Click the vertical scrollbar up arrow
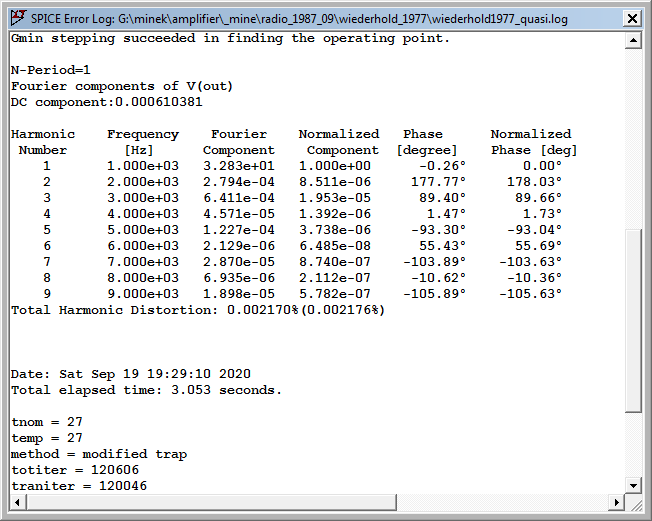The height and width of the screenshot is (521, 652). click(633, 40)
